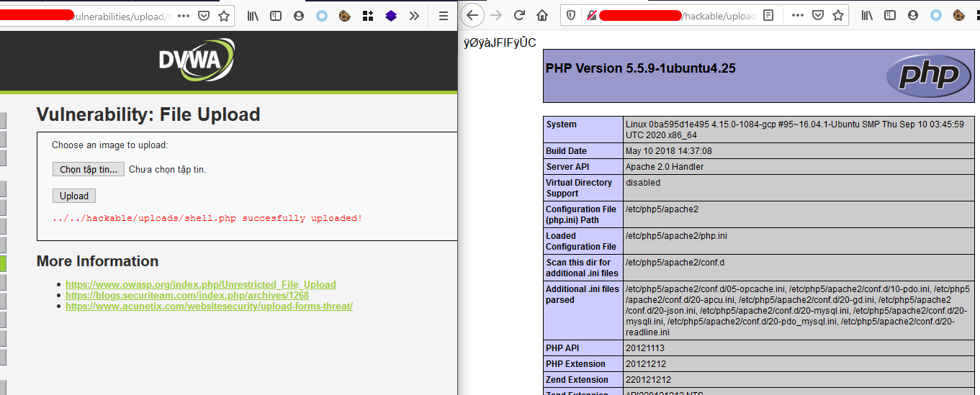Viewport: 980px width, 395px height.
Task: Click 'Vulnerability: File Upload' heading
Action: (x=148, y=114)
